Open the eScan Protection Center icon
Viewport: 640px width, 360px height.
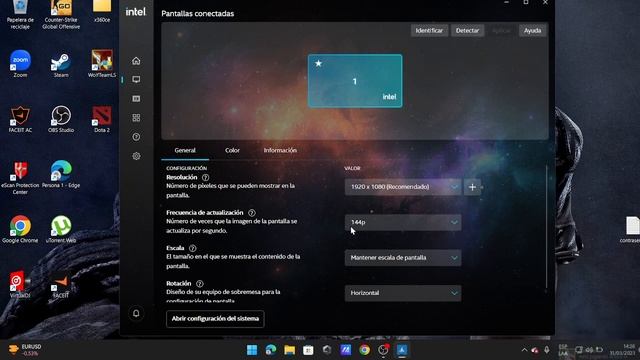pyautogui.click(x=20, y=178)
